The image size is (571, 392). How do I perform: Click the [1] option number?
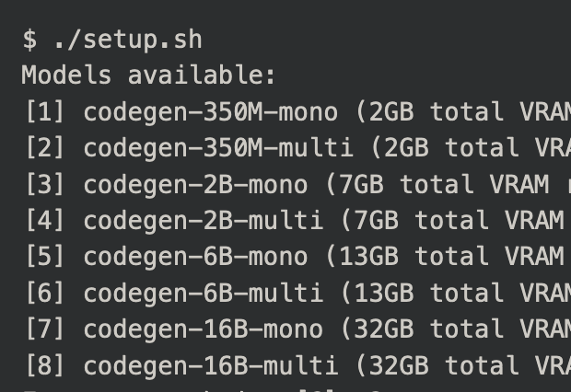[x=44, y=112]
